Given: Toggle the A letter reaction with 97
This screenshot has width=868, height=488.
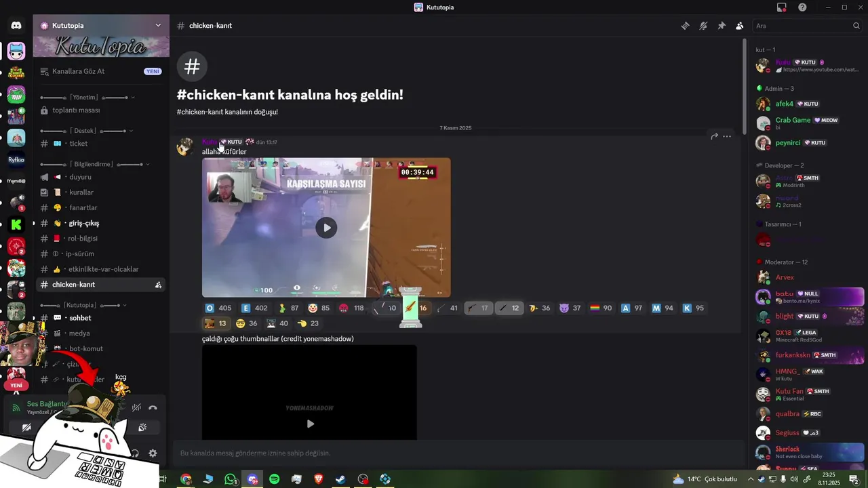Looking at the screenshot, I should (x=632, y=308).
